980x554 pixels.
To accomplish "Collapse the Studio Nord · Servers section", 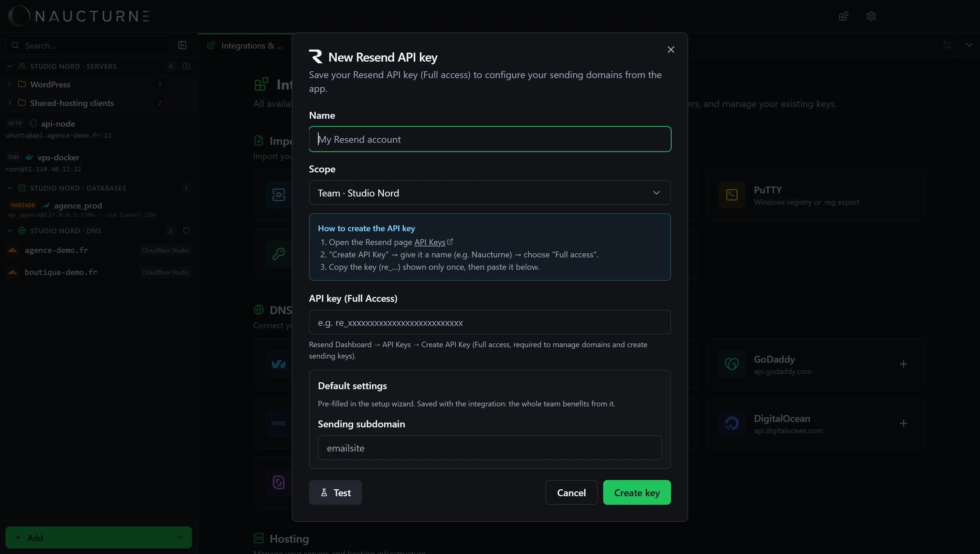I will tap(10, 66).
